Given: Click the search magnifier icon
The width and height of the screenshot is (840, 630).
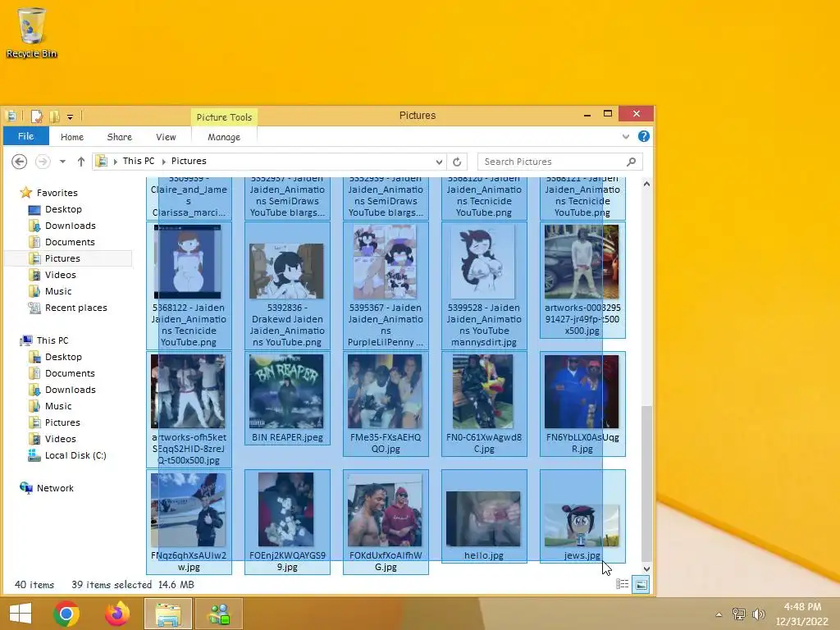Looking at the screenshot, I should (631, 162).
